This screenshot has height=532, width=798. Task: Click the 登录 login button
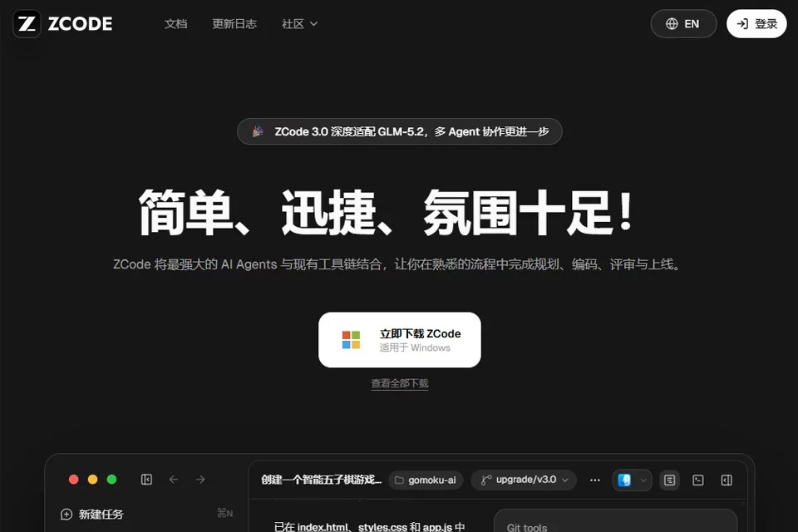(x=756, y=24)
